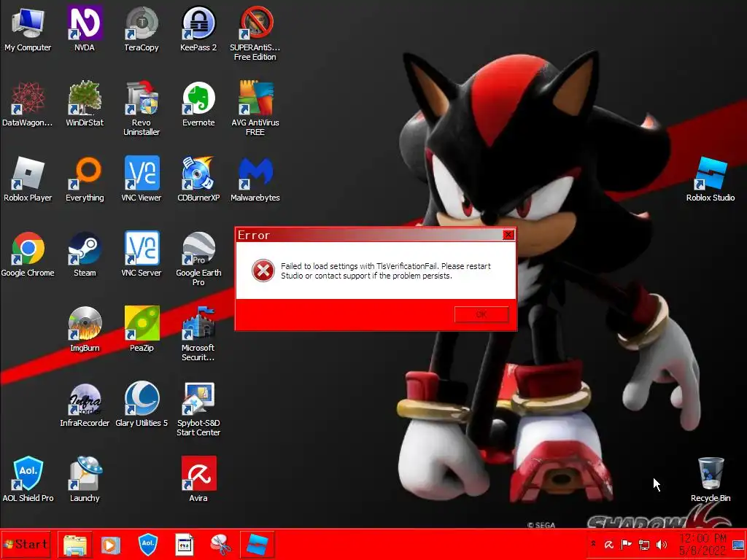747x560 pixels.
Task: Click the Avira tray icon
Action: tap(609, 545)
